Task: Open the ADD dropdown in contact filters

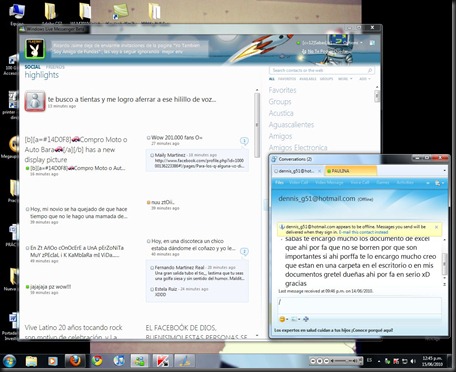Action: pos(364,79)
